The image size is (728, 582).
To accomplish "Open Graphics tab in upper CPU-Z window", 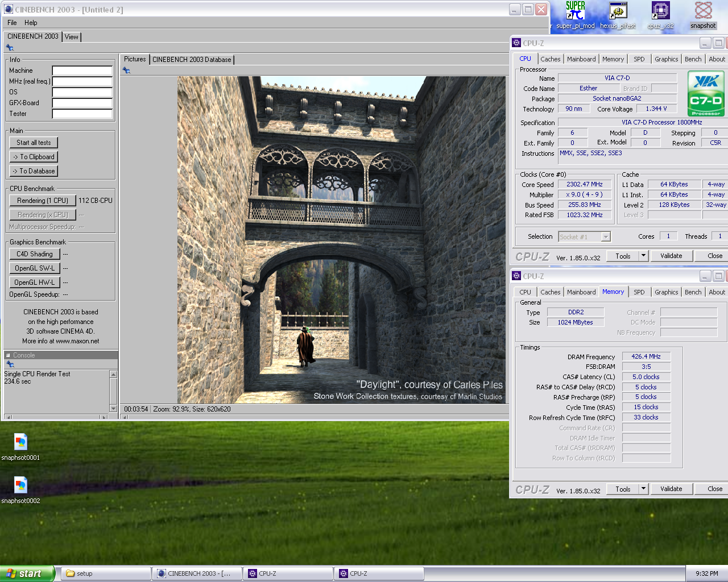I will tap(667, 59).
